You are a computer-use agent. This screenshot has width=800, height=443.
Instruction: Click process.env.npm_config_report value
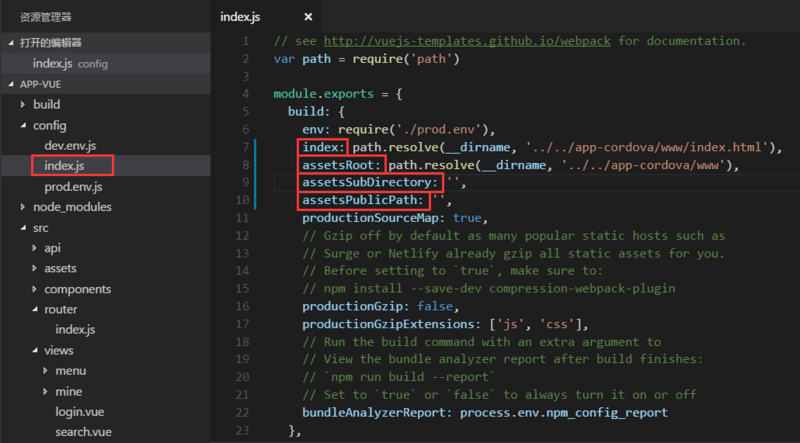point(564,412)
